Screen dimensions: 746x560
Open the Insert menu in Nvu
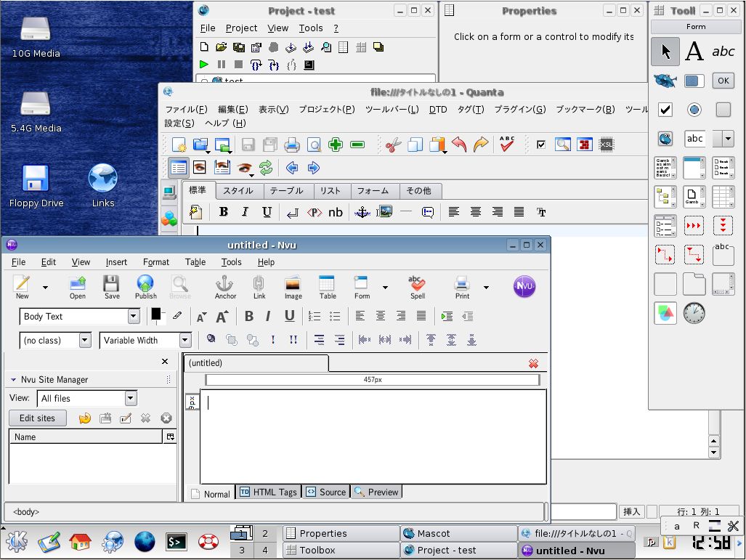116,262
